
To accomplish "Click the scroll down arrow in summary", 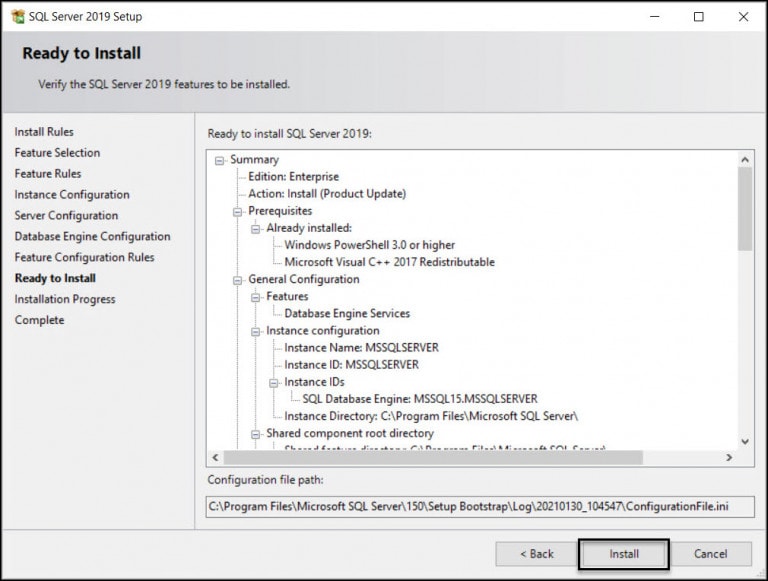I will coord(745,441).
